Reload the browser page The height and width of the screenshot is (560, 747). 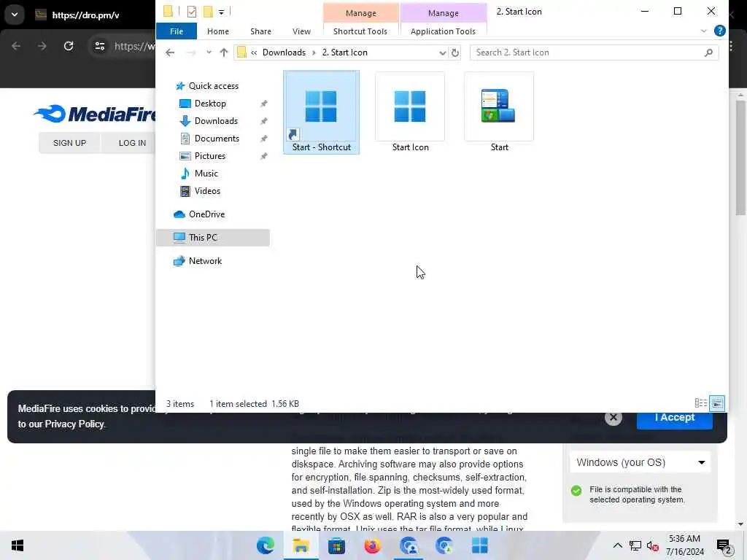pos(69,46)
